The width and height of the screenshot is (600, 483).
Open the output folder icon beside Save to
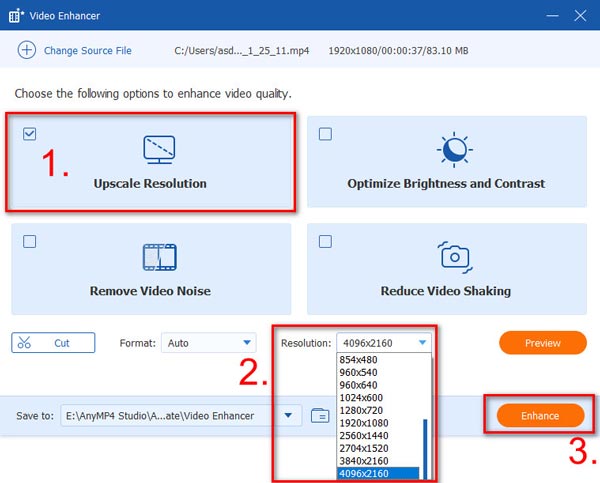point(320,415)
